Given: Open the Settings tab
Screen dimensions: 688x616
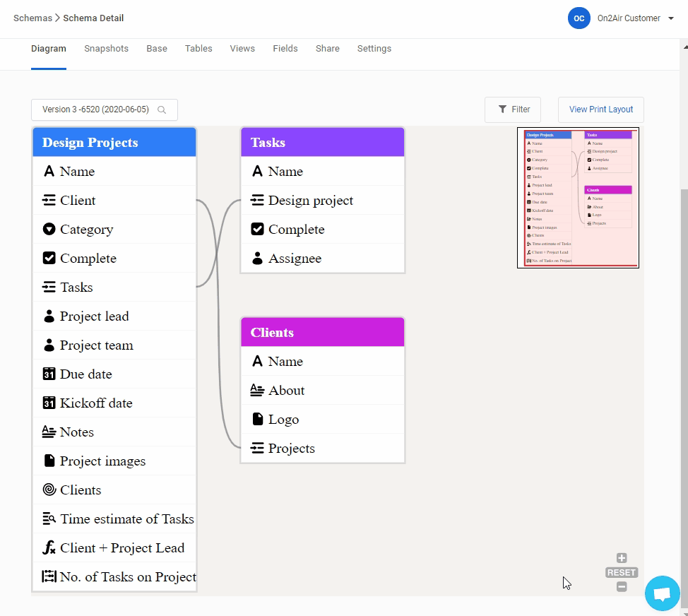Looking at the screenshot, I should click(374, 49).
